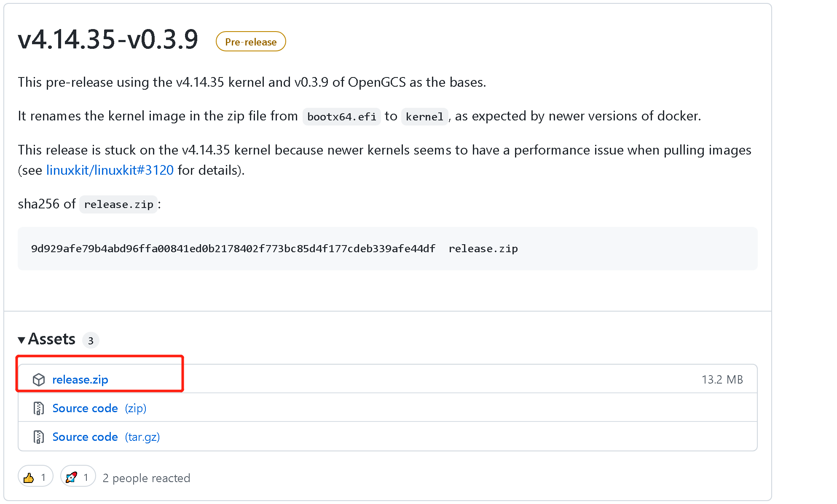
Task: Click the archive icon next to Source code (tar.gz)
Action: coord(39,437)
